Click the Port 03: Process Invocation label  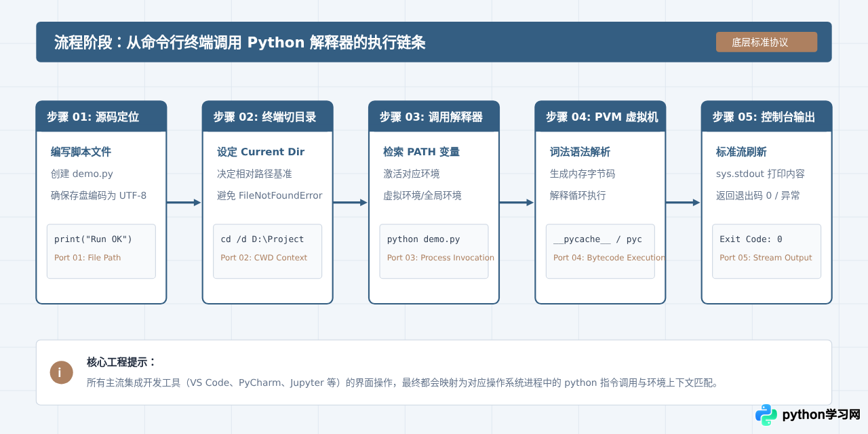pyautogui.click(x=441, y=258)
